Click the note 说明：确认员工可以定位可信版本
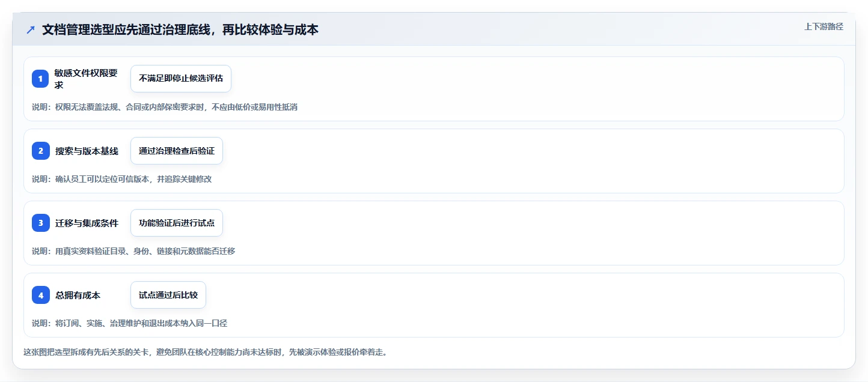868x382 pixels. 121,179
